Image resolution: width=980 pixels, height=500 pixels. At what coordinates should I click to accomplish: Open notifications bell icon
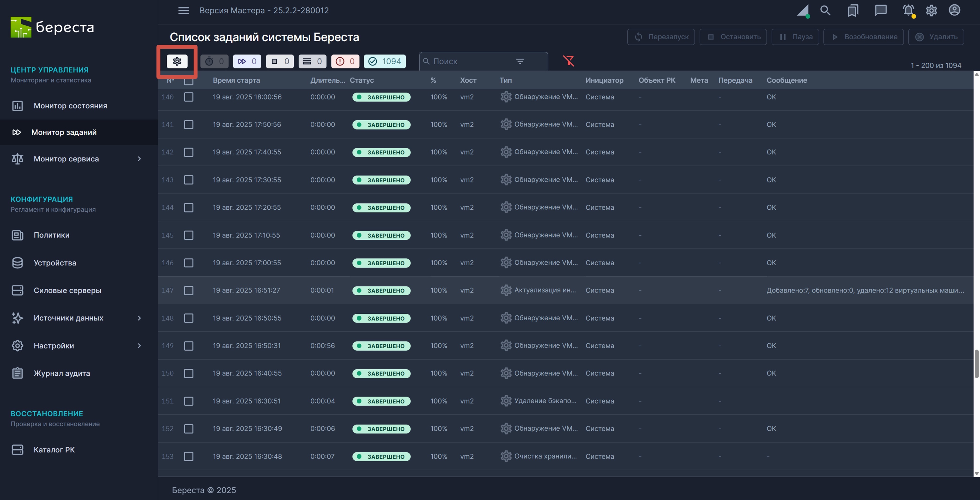908,10
